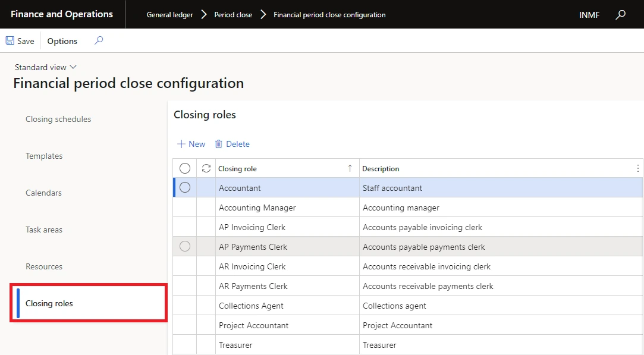Viewport: 644px width, 355px height.
Task: Open the grid column options (three dots)
Action: click(x=637, y=168)
